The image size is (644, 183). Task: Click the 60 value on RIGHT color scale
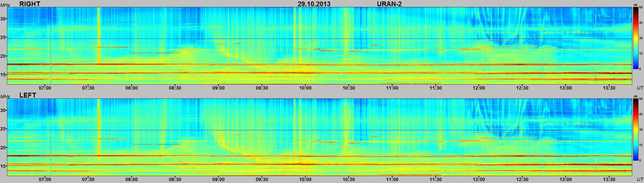pos(640,8)
